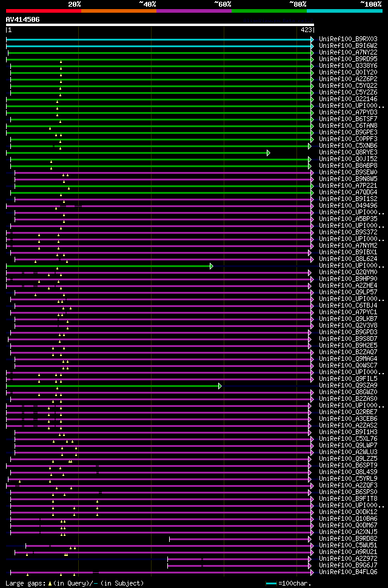The image size is (388, 588).
Task: Click UniRef100_C5WU51 hit name
Action: click(348, 546)
